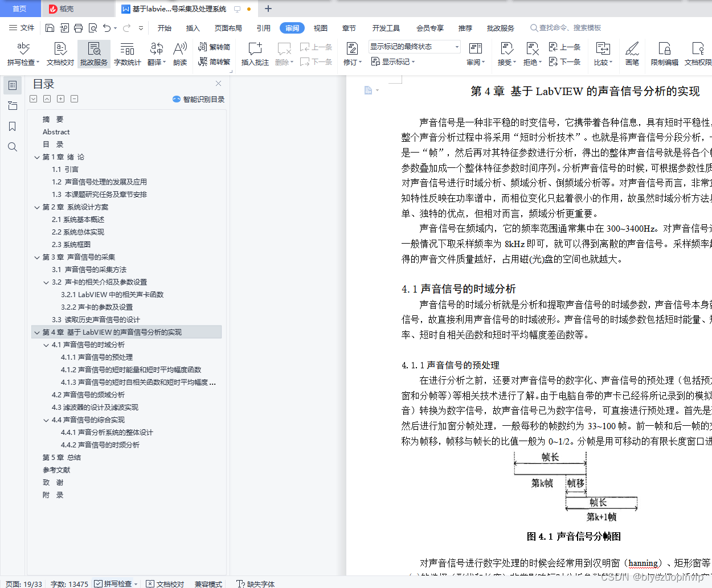Image resolution: width=712 pixels, height=588 pixels.
Task: Click 修订 track changes button
Action: 353,54
